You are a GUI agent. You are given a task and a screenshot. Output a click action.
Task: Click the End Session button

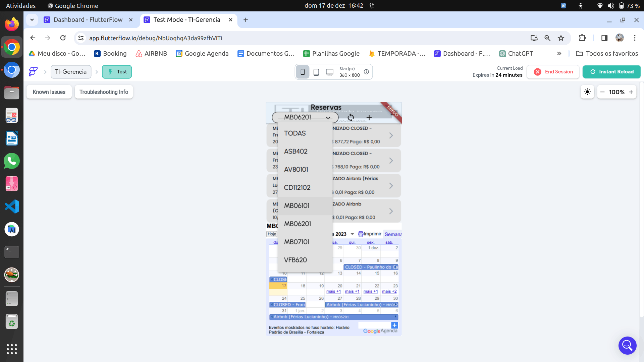point(553,72)
